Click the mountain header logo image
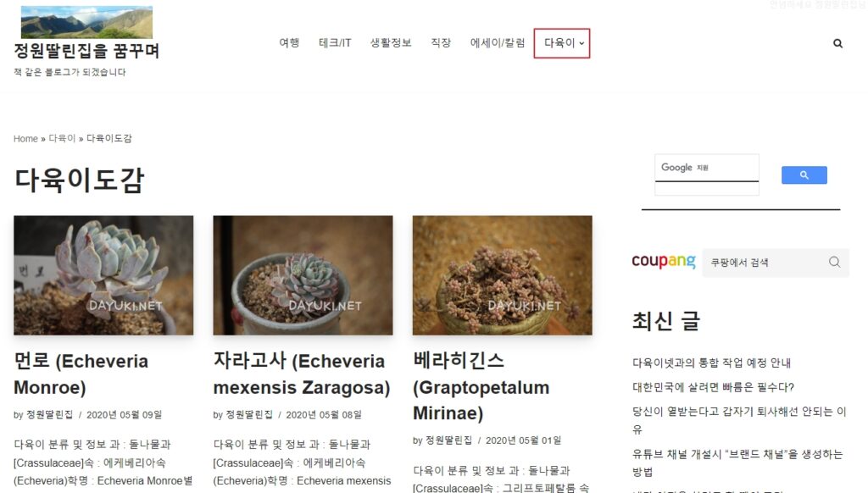868x493 pixels. click(x=86, y=22)
